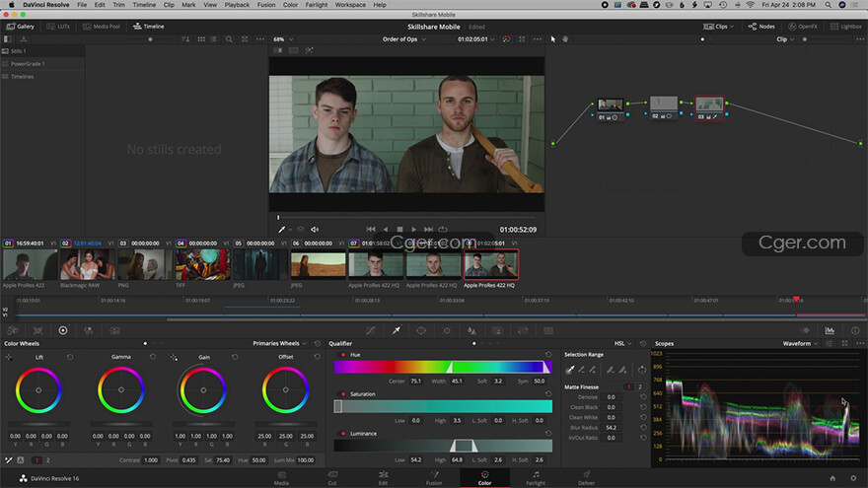Adjust the Gain master wheel slider

pos(204,424)
